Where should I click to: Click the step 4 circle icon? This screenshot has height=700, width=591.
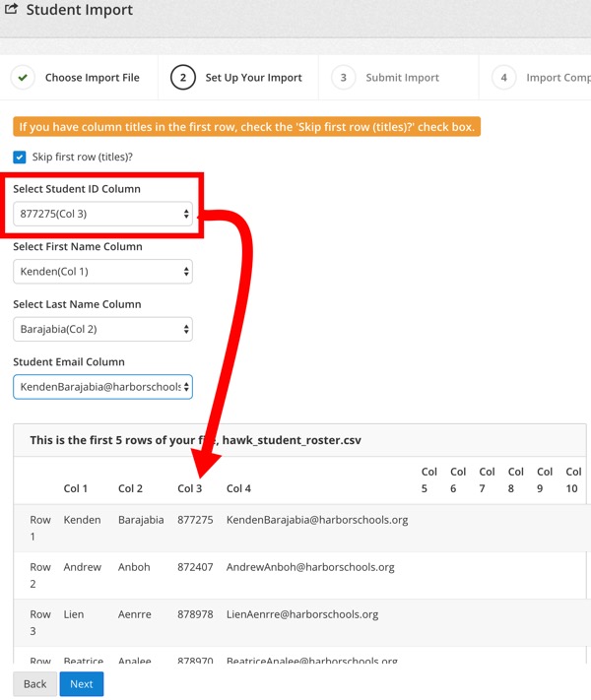504,77
